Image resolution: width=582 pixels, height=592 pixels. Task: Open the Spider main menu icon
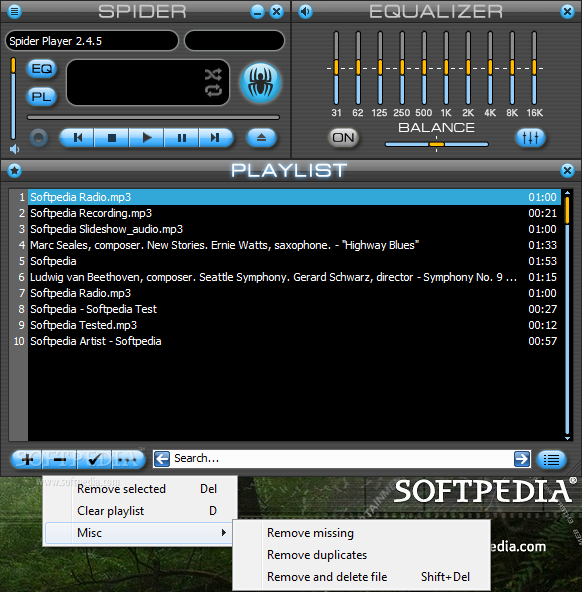(14, 11)
